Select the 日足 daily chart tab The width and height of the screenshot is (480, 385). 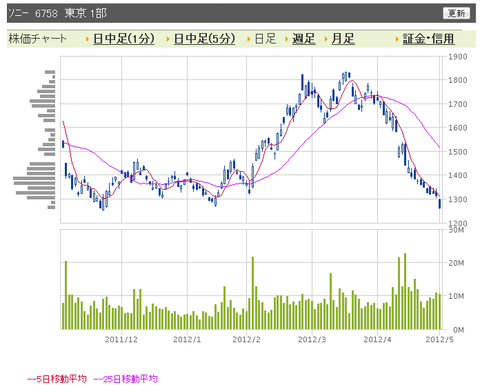[265, 39]
